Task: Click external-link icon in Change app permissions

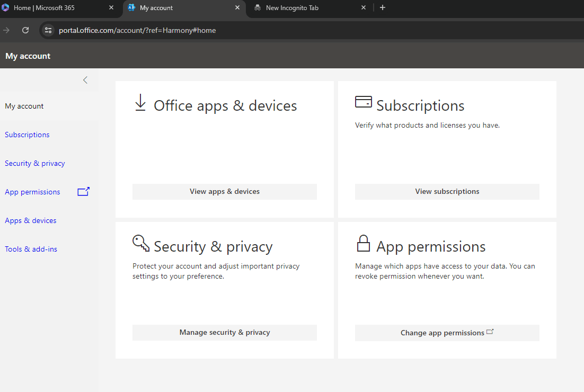Action: 490,332
